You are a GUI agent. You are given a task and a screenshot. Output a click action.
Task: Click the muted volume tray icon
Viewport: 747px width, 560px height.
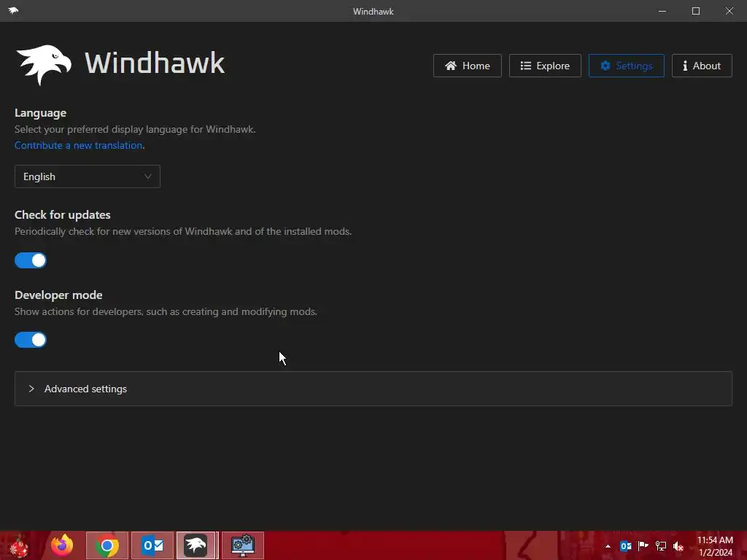(678, 546)
